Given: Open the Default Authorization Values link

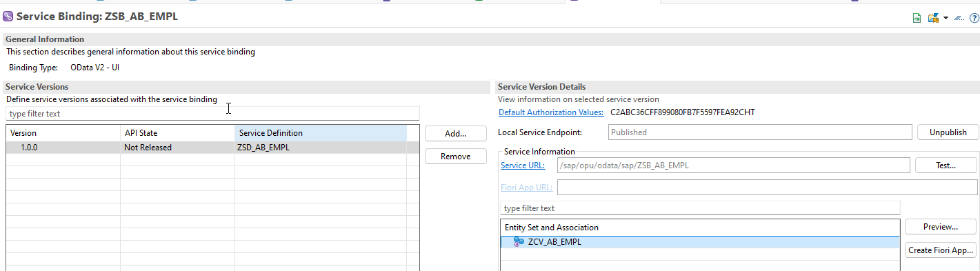Looking at the screenshot, I should (x=551, y=112).
